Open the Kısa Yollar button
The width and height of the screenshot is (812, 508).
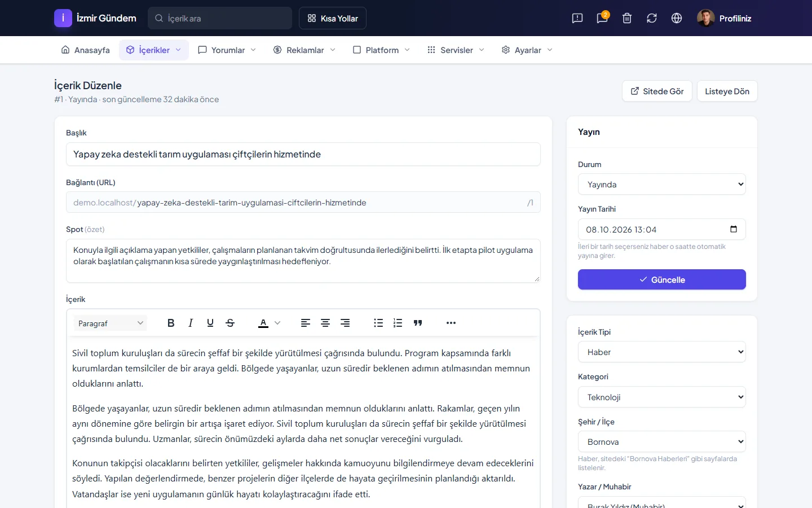click(333, 18)
